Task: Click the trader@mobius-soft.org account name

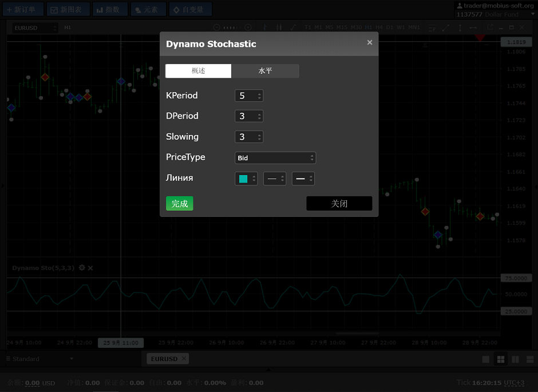Action: [x=498, y=6]
